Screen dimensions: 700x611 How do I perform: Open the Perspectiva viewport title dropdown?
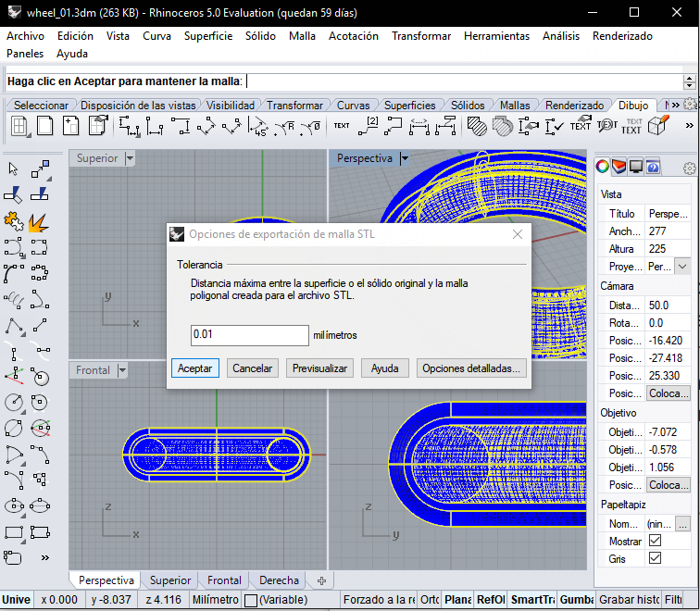tap(404, 158)
